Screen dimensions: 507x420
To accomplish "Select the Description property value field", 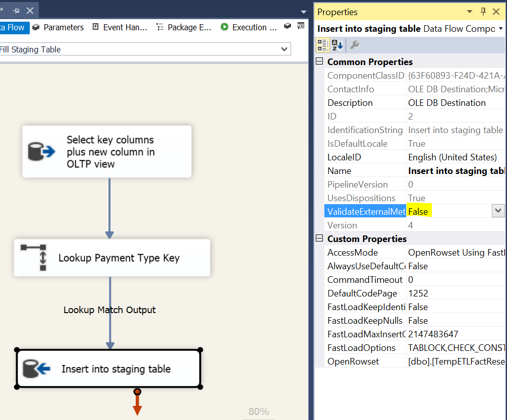I will pos(454,102).
